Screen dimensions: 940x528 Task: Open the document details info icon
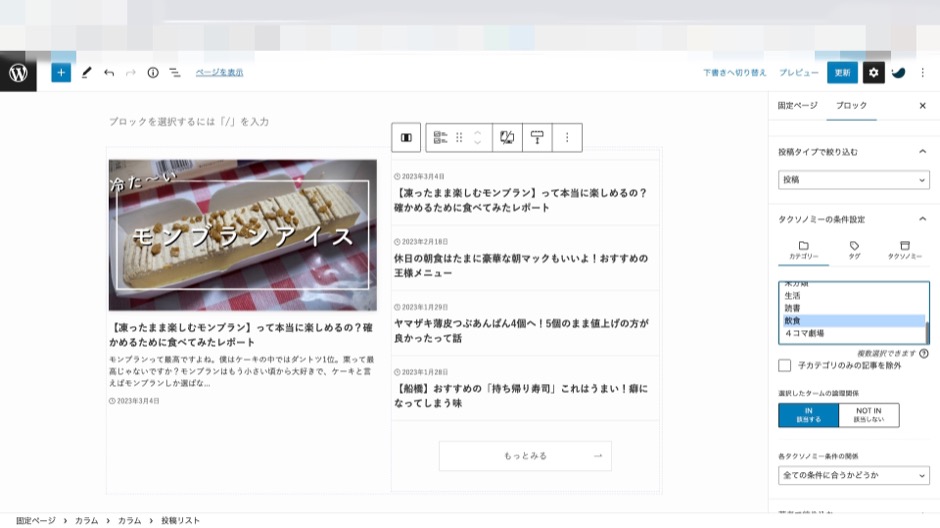click(153, 73)
